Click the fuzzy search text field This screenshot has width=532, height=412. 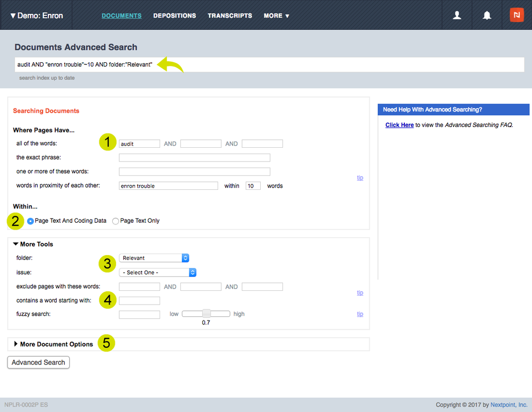coord(139,315)
